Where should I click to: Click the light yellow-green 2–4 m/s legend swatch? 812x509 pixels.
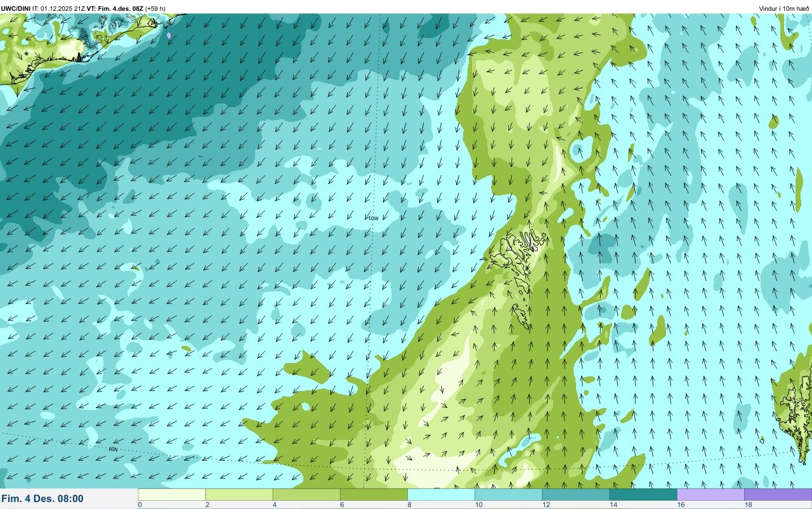[x=239, y=494]
